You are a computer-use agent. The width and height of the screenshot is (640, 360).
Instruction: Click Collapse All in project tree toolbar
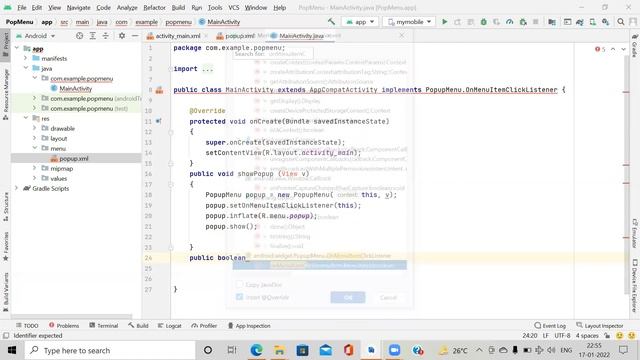106,36
